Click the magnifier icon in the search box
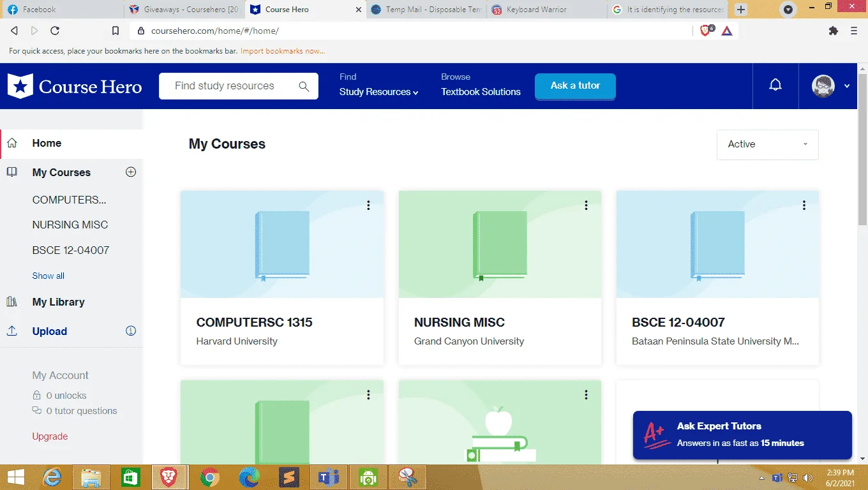Image resolution: width=868 pixels, height=490 pixels. (304, 87)
